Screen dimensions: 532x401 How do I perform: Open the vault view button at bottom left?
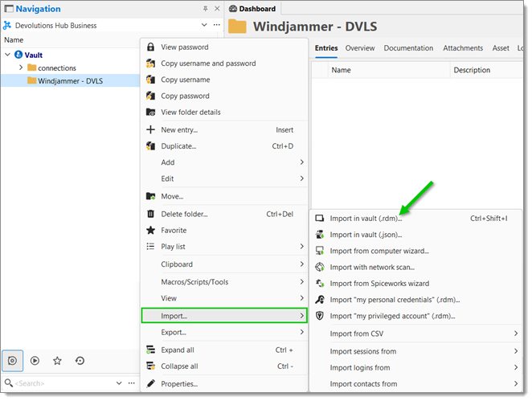tap(13, 361)
